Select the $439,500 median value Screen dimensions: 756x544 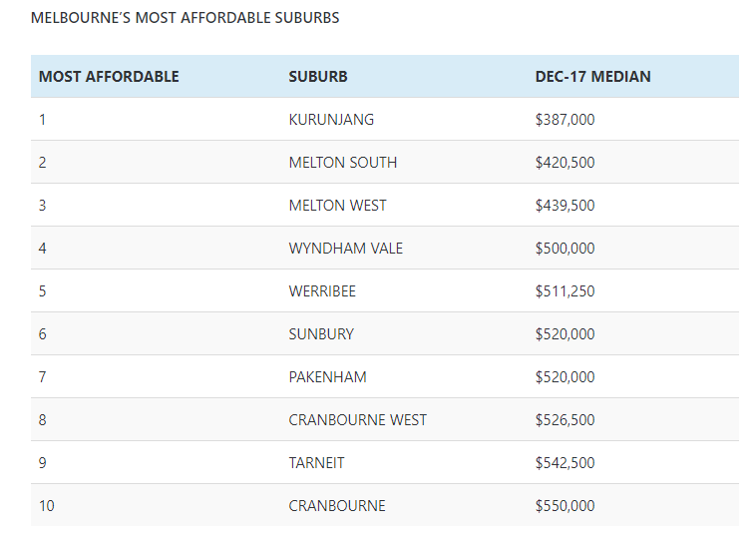[565, 206]
